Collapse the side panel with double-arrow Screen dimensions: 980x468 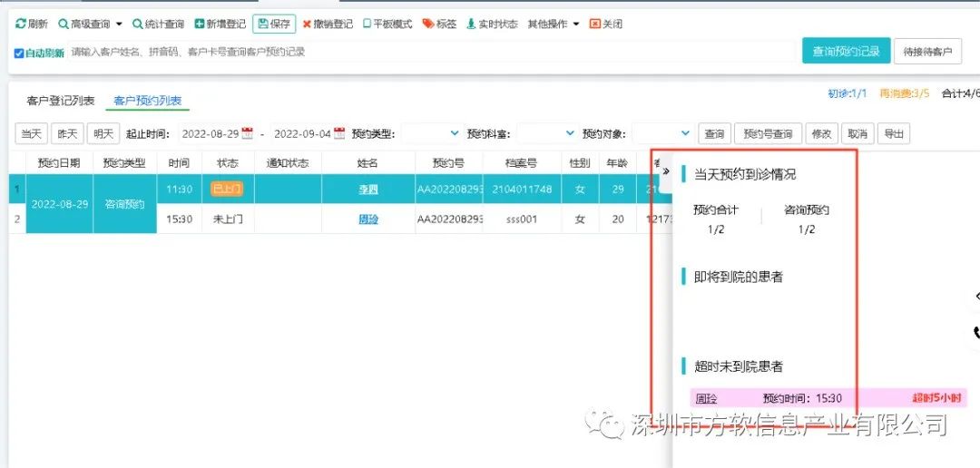[666, 171]
